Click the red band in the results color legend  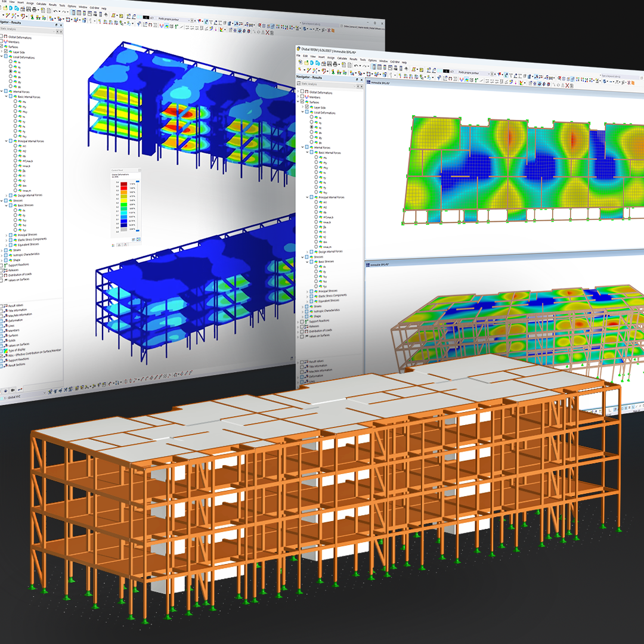(x=124, y=188)
